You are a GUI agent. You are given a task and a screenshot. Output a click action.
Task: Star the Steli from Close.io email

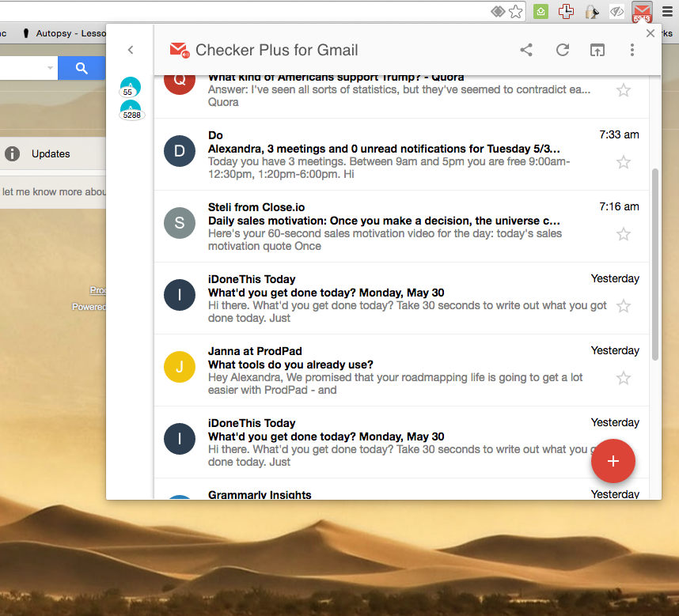click(x=624, y=234)
